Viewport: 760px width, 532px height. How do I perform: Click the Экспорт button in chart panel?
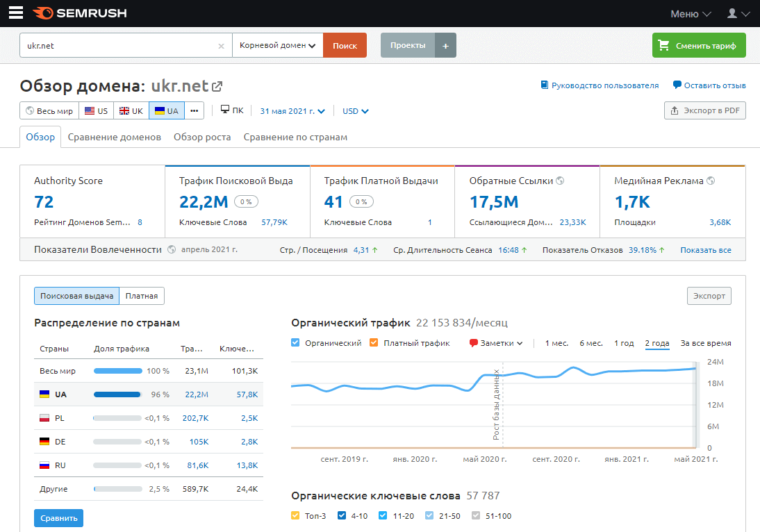709,296
